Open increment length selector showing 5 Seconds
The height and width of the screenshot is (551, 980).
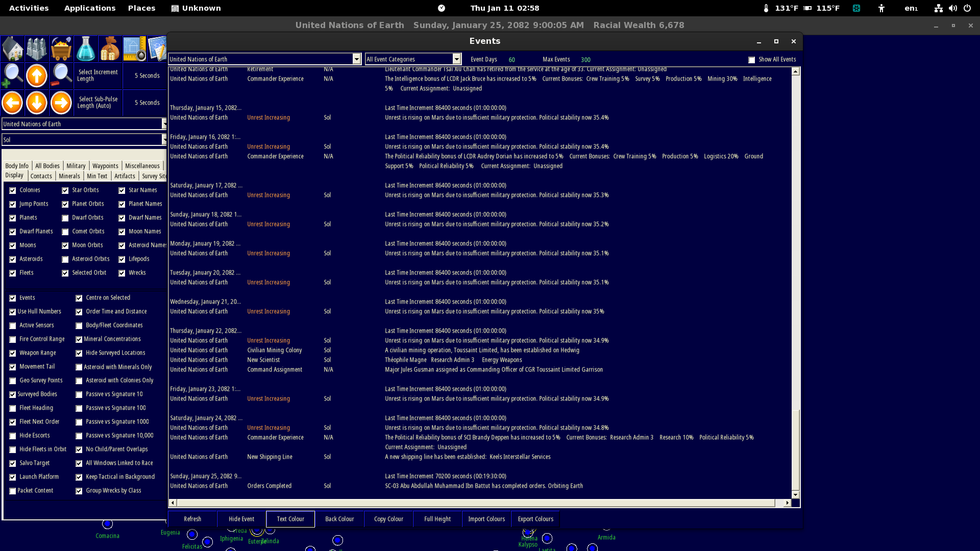coord(147,76)
